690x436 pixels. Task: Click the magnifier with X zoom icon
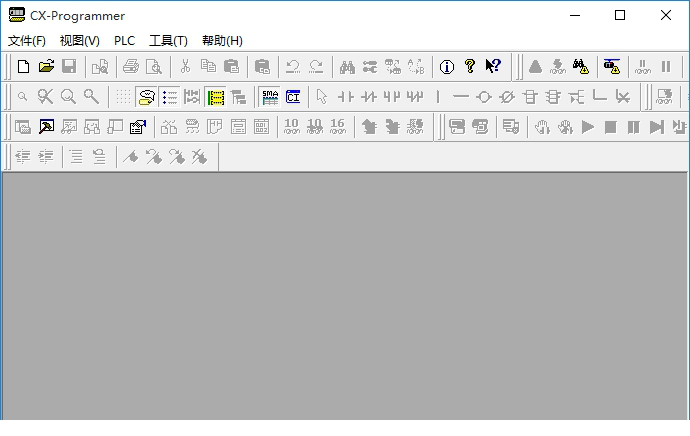45,97
